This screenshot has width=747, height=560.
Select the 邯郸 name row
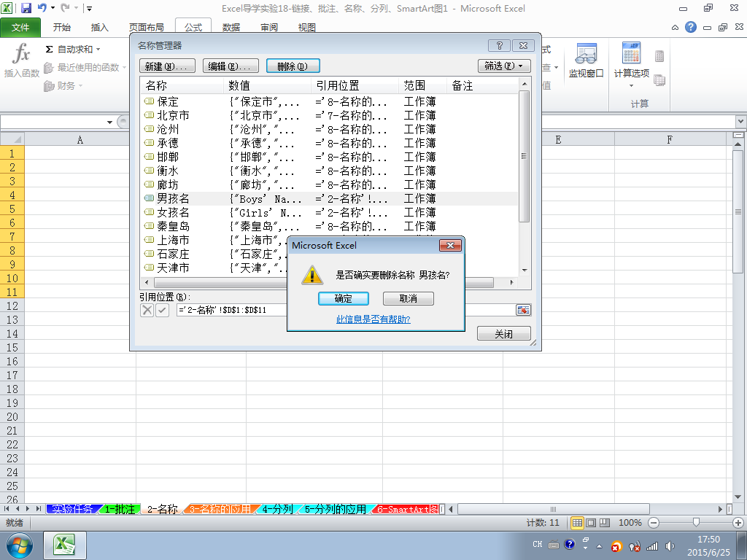pyautogui.click(x=329, y=157)
